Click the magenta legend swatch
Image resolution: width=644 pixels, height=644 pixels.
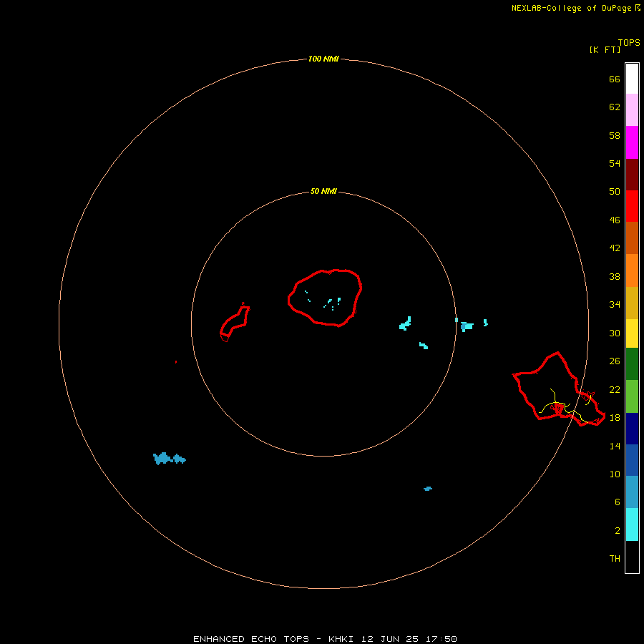point(632,142)
